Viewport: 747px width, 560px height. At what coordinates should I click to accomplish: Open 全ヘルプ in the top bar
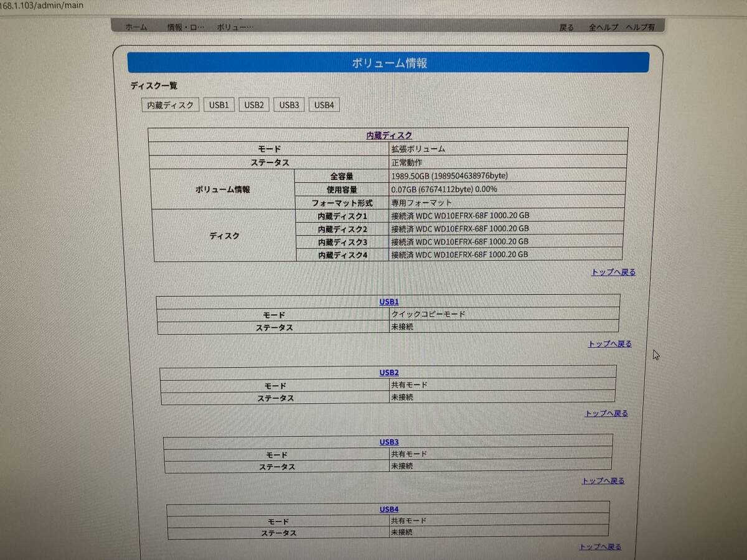603,27
